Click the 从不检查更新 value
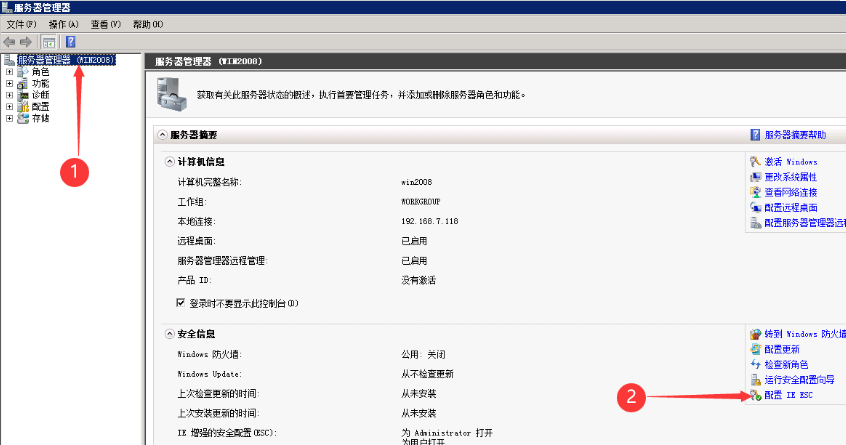The height and width of the screenshot is (445, 846). click(427, 374)
